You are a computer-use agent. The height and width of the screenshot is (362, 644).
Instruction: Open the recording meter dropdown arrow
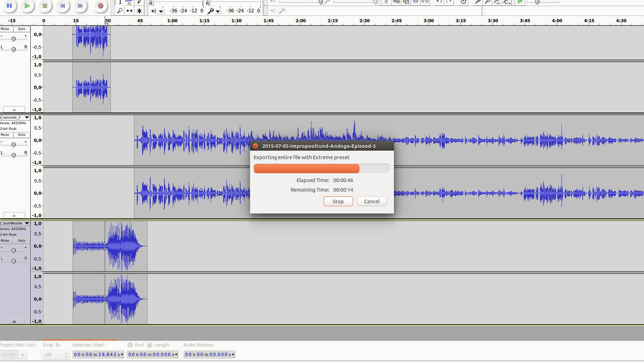(x=218, y=11)
